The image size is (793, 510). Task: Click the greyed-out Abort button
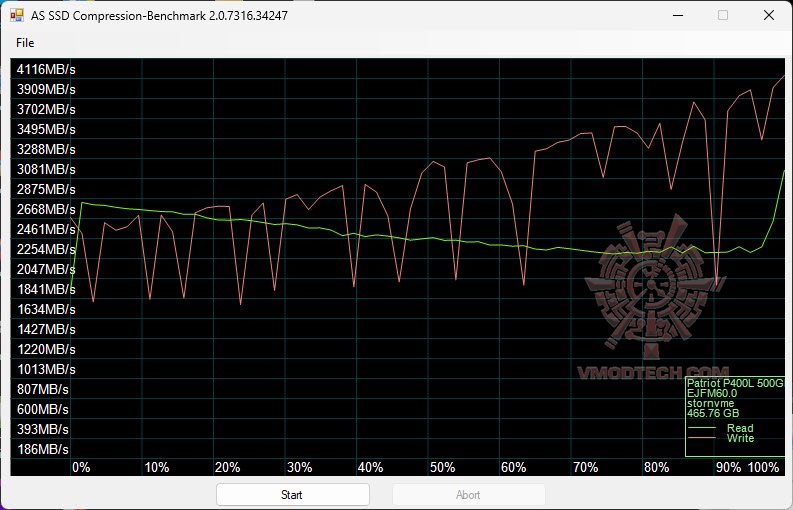468,494
